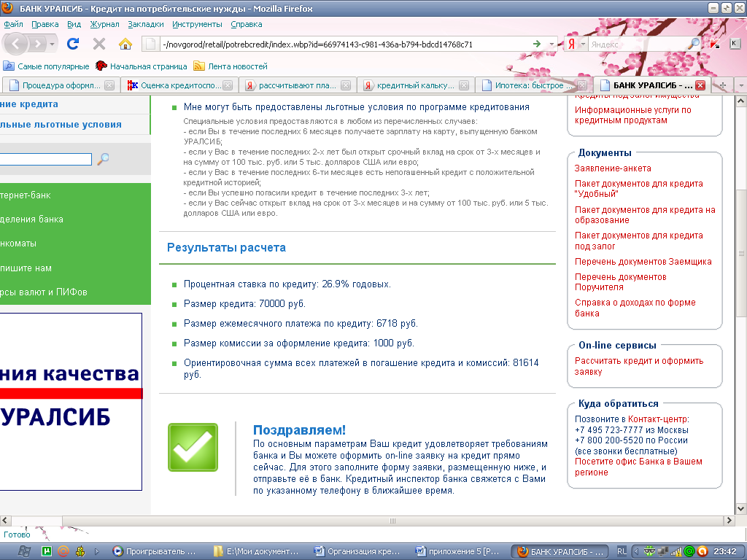Switch to the Оценка кредитоспо... tab

(179, 85)
